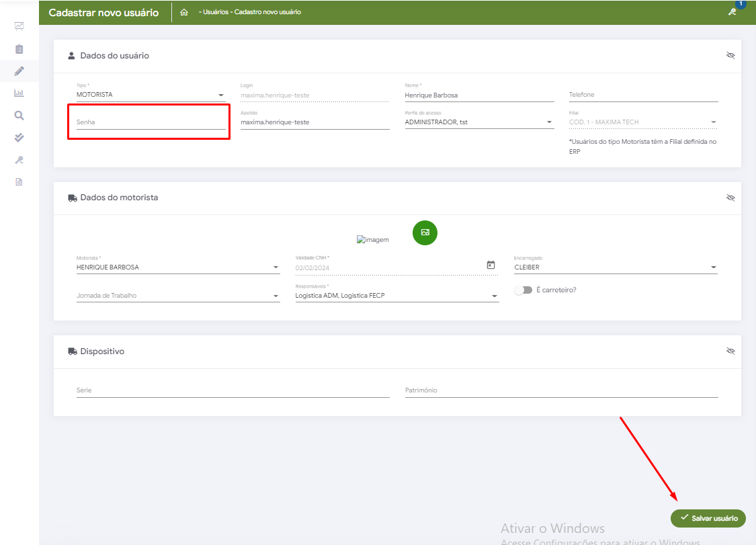The height and width of the screenshot is (545, 756).
Task: Expand the Tipo dropdown showing MOTORISTA
Action: click(151, 95)
